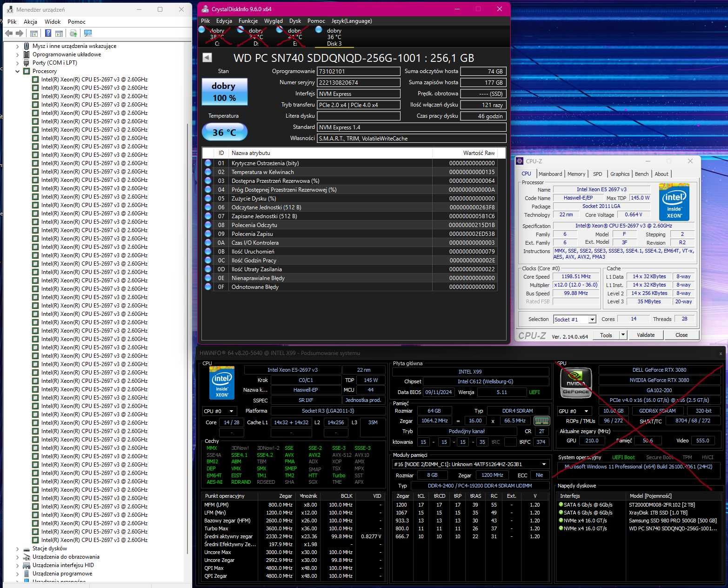The image size is (728, 588).
Task: Click the Samsung SSD 980 PRO 500GB drive row
Action: [639, 521]
